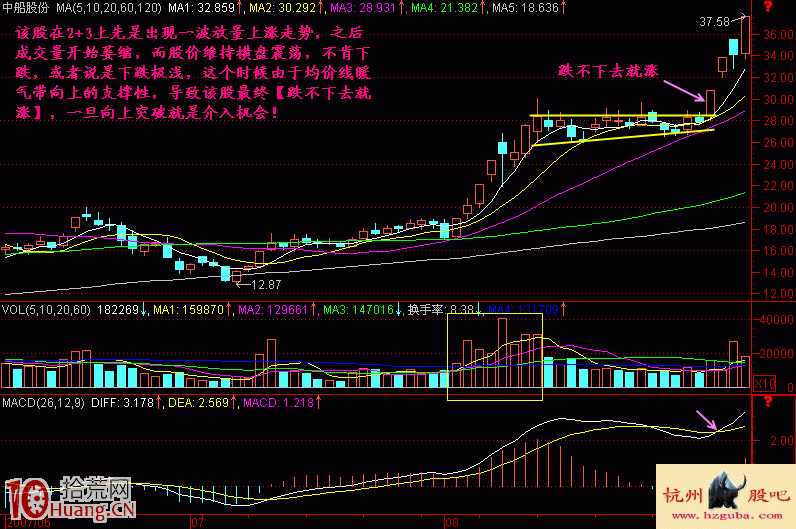Screen dimensions: 796x529
Task: Click the lowest candlestick at 12.87
Action: click(237, 277)
